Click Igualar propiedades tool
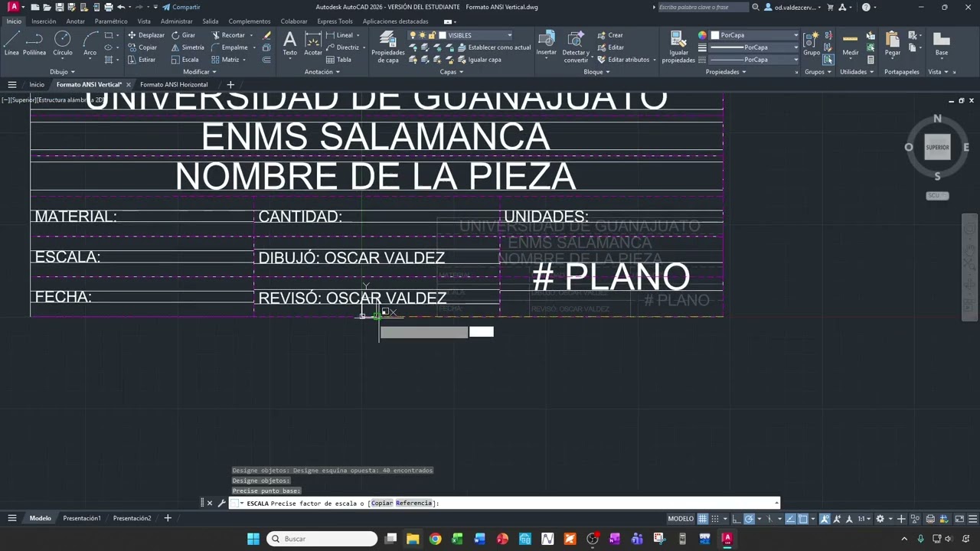Viewport: 980px width, 551px height. pos(678,47)
